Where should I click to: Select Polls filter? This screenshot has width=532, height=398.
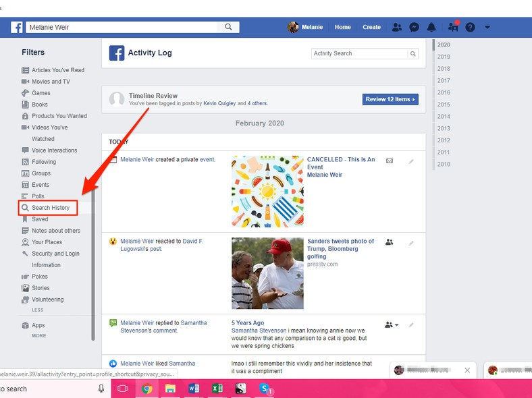pos(33,196)
